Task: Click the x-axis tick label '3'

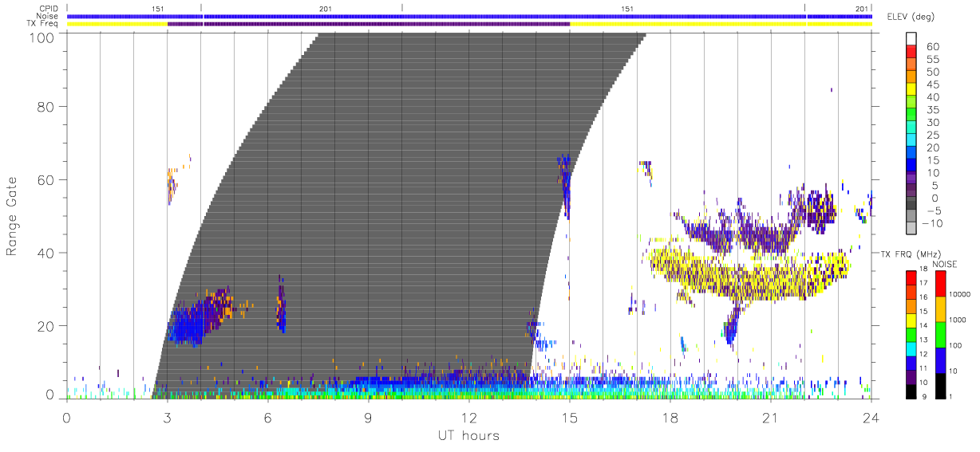Action: (x=167, y=416)
